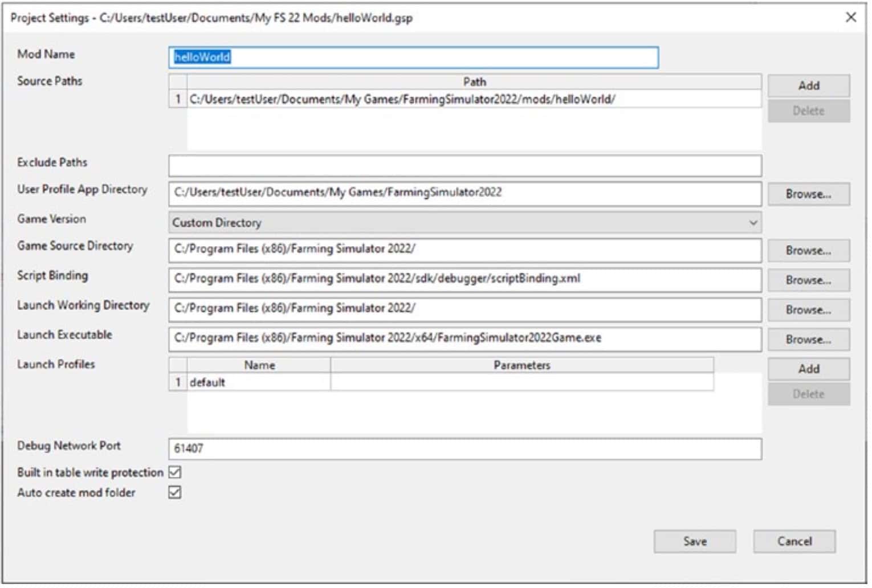Viewport: 872px width, 588px height.
Task: Click Delete next to Source Paths
Action: tap(808, 111)
